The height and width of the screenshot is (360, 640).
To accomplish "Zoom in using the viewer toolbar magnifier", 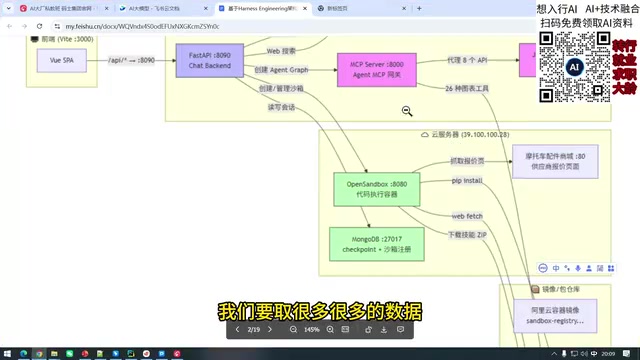I will 330,329.
